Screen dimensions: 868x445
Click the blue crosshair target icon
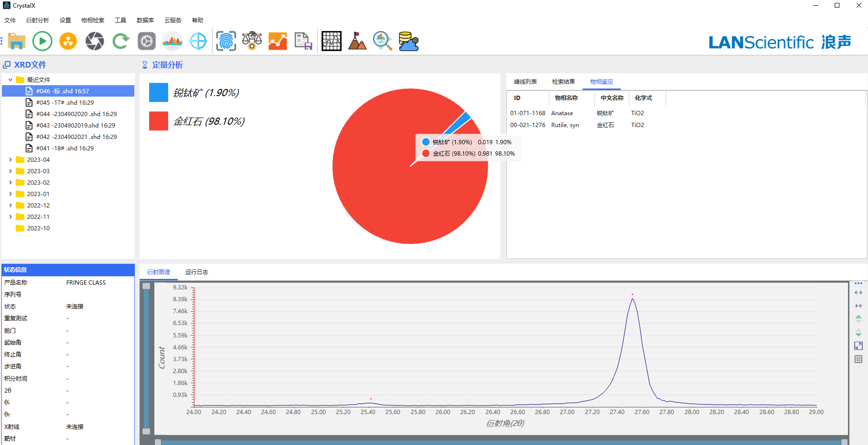pyautogui.click(x=198, y=41)
